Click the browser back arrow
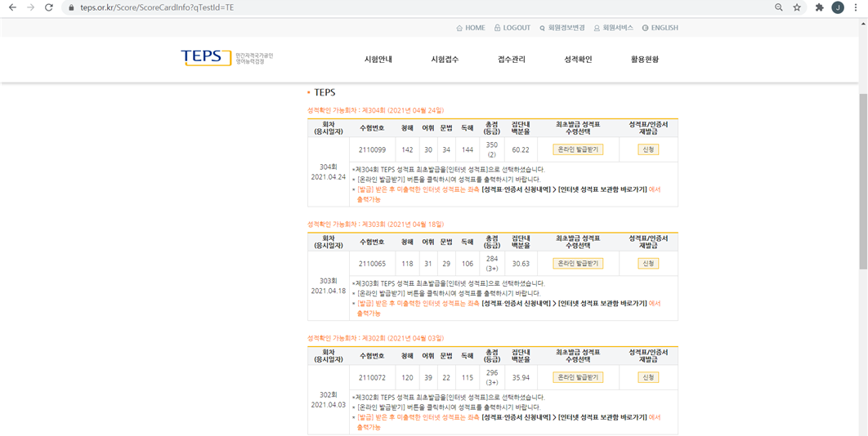Screen dimensions: 868x436 pos(11,7)
